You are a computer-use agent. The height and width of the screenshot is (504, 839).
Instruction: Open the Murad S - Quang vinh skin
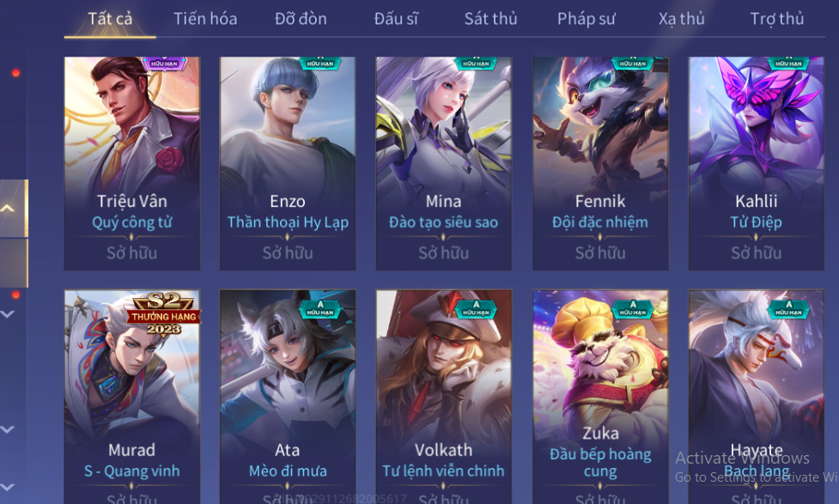click(x=132, y=397)
